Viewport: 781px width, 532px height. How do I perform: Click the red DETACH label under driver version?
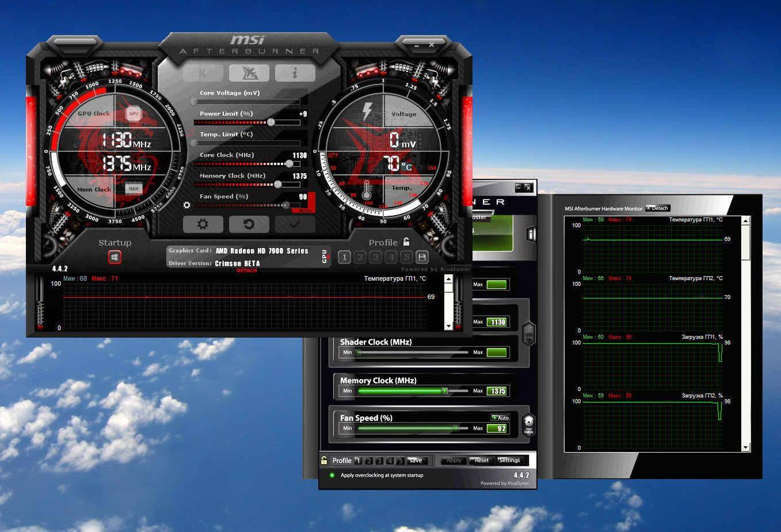[x=246, y=270]
